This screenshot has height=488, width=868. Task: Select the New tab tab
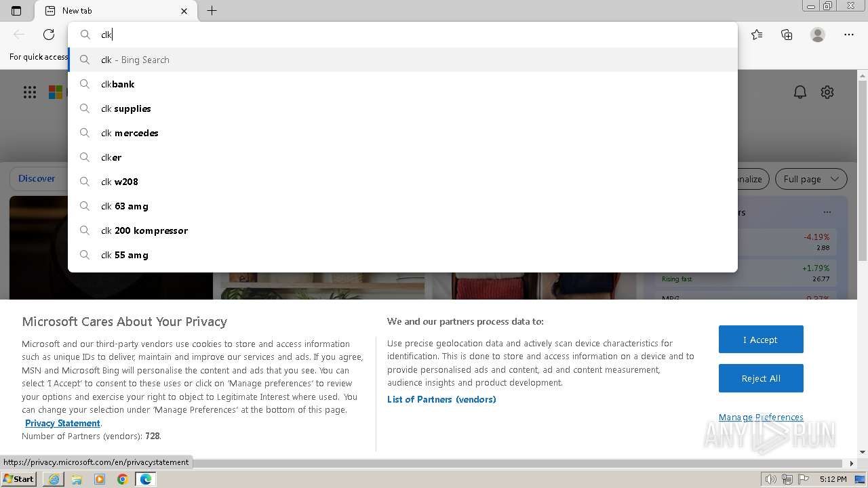pyautogui.click(x=115, y=11)
